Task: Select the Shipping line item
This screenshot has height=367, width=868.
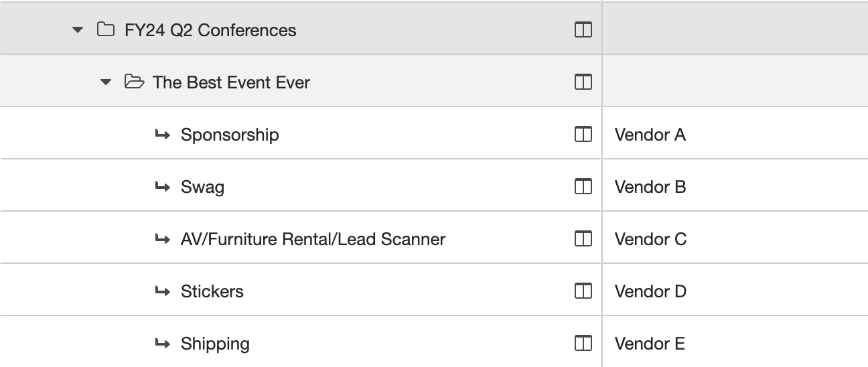Action: coord(215,344)
